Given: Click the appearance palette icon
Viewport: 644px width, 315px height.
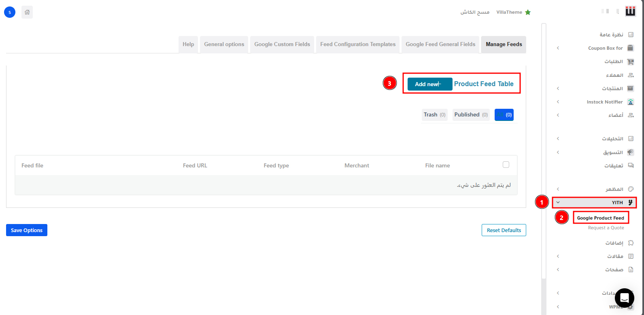Looking at the screenshot, I should (630, 189).
